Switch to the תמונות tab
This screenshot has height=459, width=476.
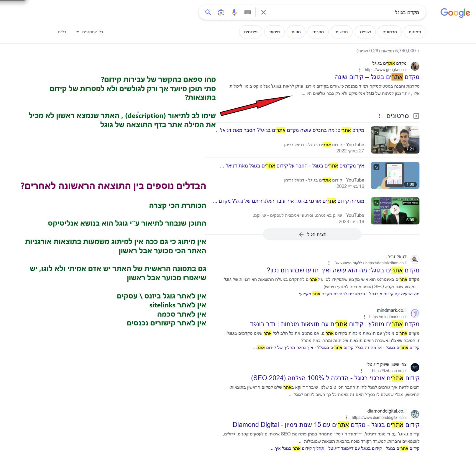point(415,32)
